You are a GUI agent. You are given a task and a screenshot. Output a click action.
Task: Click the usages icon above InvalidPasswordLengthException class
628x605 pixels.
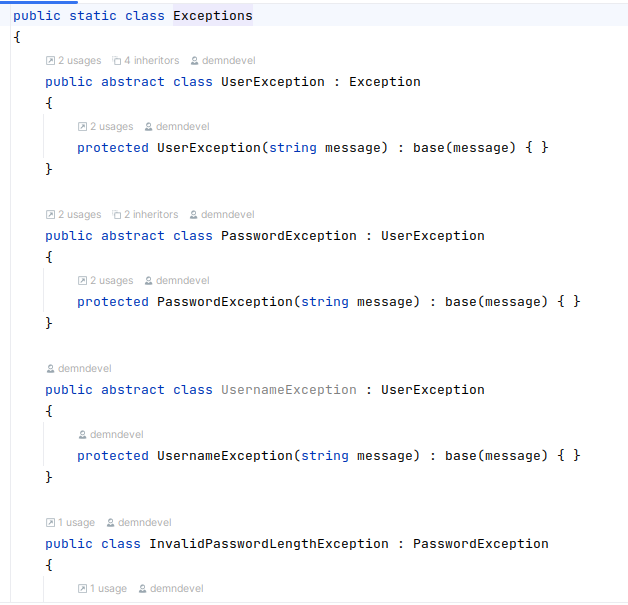click(50, 523)
